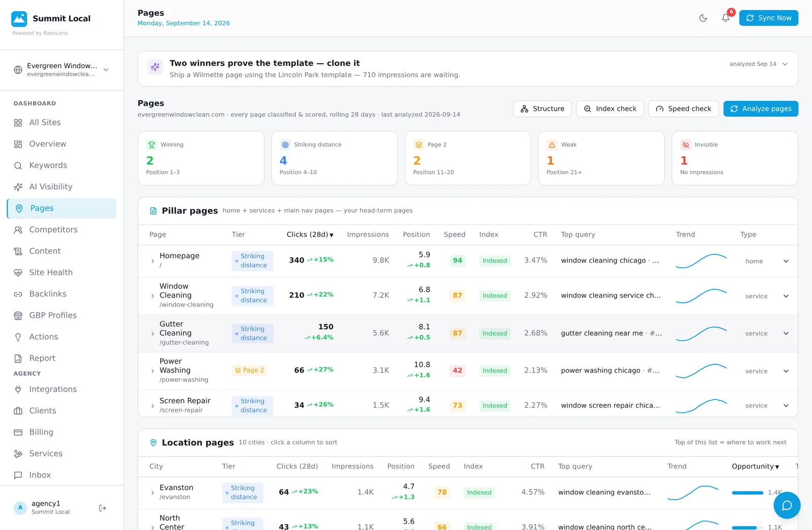
Task: Open the chat bubble widget
Action: coord(787,505)
